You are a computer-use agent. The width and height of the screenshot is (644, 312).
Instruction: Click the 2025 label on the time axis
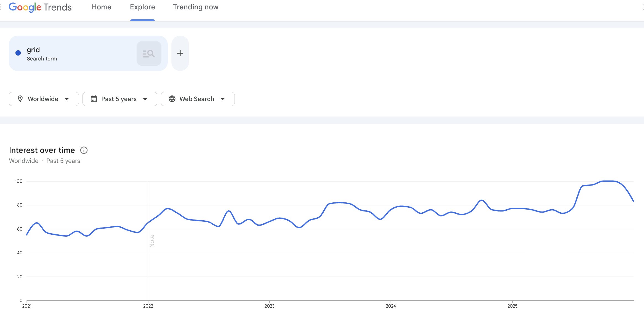click(x=512, y=306)
